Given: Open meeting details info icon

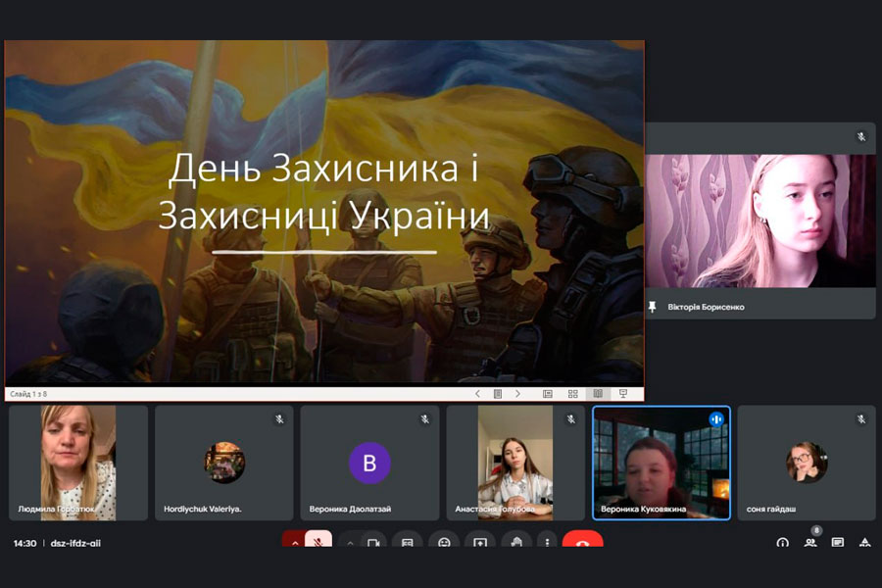Looking at the screenshot, I should click(782, 543).
